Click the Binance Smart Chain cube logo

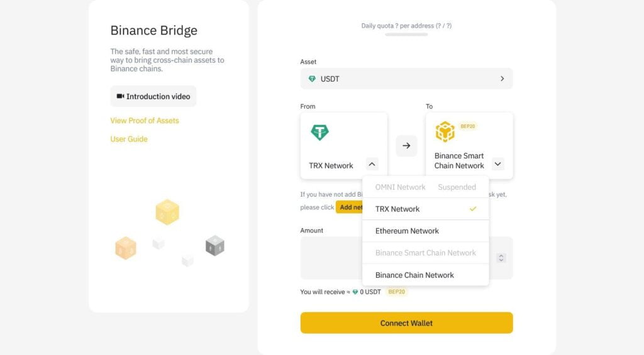point(445,132)
